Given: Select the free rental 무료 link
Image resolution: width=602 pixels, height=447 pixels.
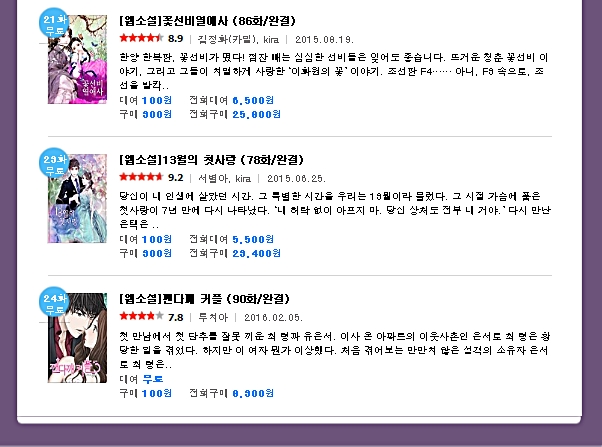Looking at the screenshot, I should coord(153,379).
